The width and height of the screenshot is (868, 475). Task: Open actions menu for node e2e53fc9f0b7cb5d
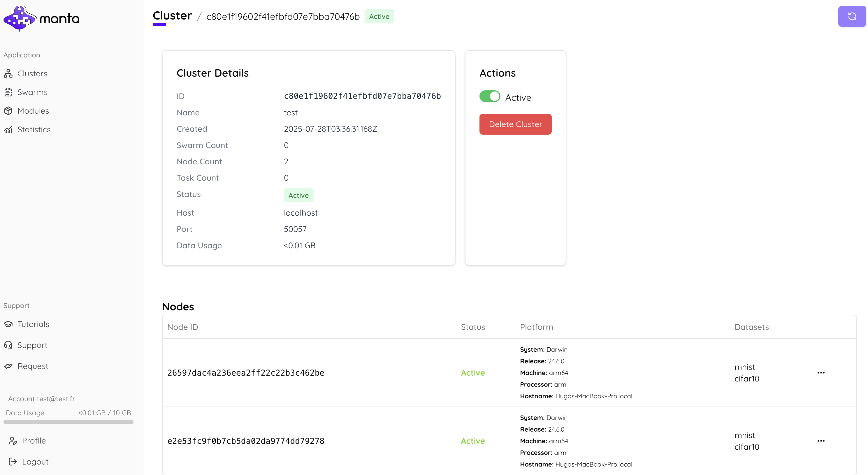(x=821, y=441)
